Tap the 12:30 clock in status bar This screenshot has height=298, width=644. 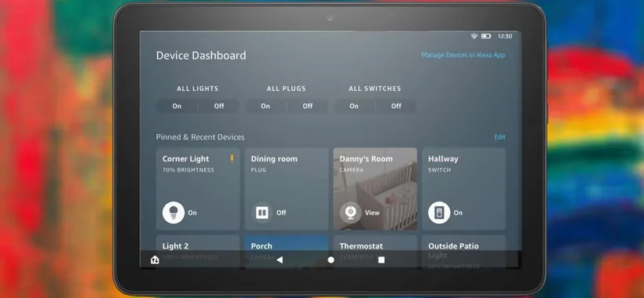point(505,36)
